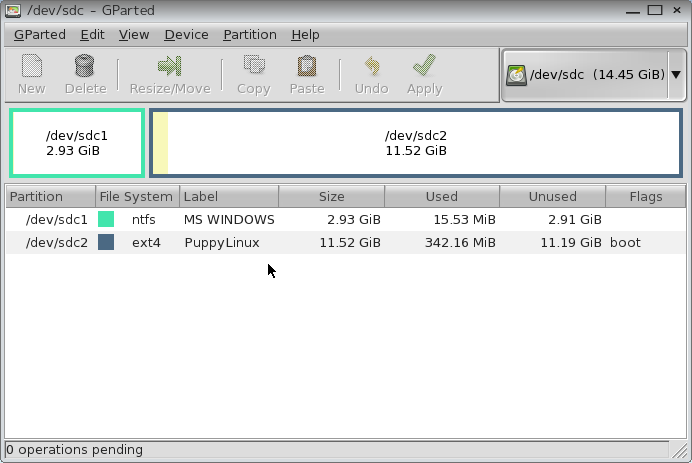Screen dimensions: 692x463
Task: Minimize the GParted window
Action: (633, 11)
